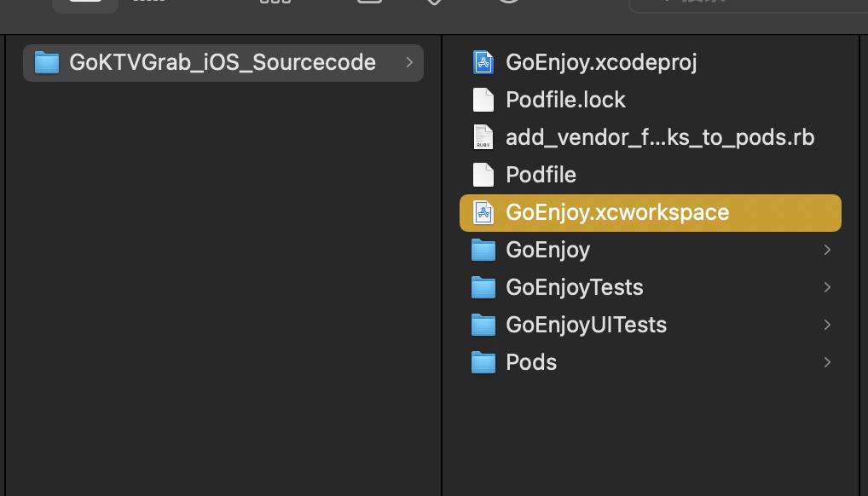
Task: Select the Podfile.lock file name
Action: click(565, 100)
